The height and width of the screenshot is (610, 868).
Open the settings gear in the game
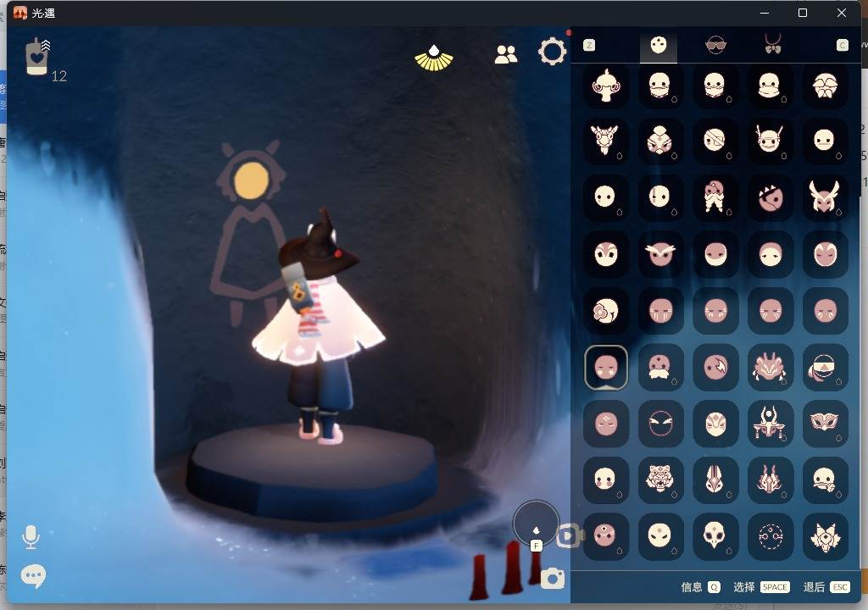pyautogui.click(x=552, y=53)
